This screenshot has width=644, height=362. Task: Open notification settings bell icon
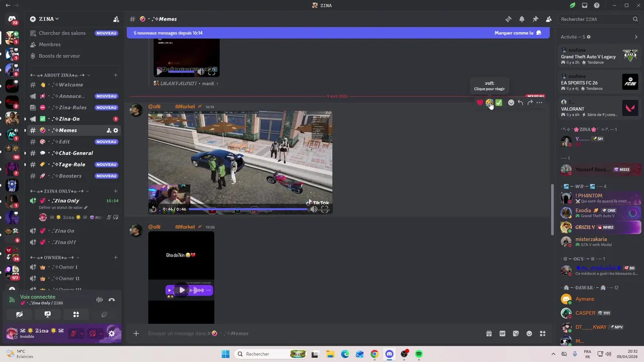(522, 19)
